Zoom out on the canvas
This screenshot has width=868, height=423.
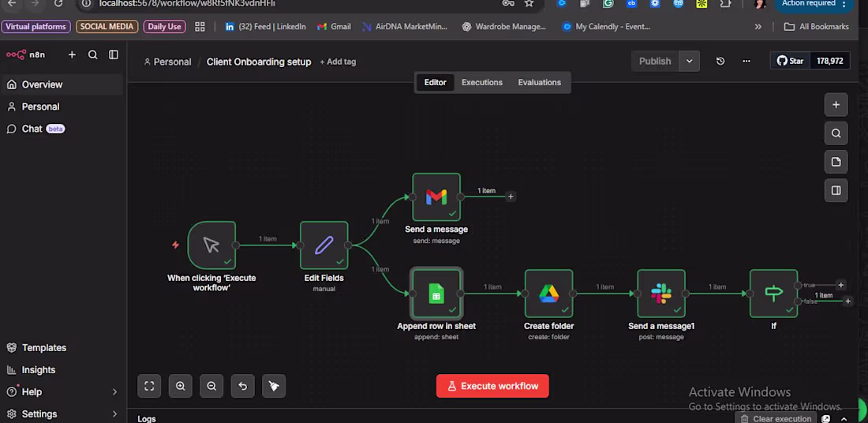(x=211, y=386)
